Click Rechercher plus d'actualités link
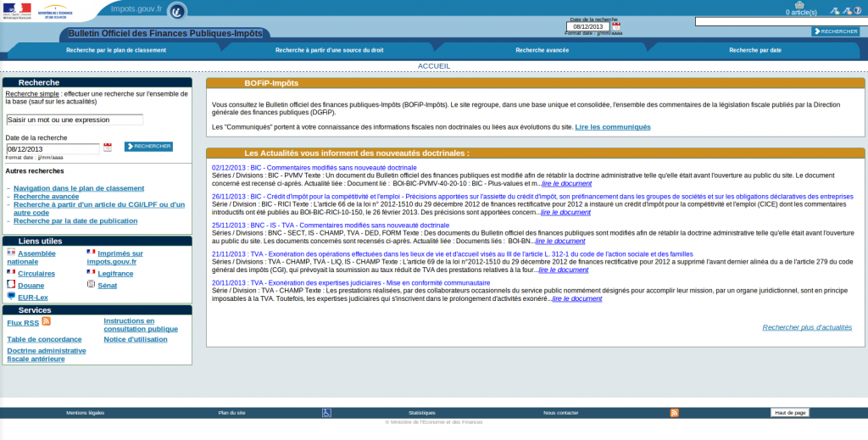Image resolution: width=868 pixels, height=440 pixels. [807, 327]
